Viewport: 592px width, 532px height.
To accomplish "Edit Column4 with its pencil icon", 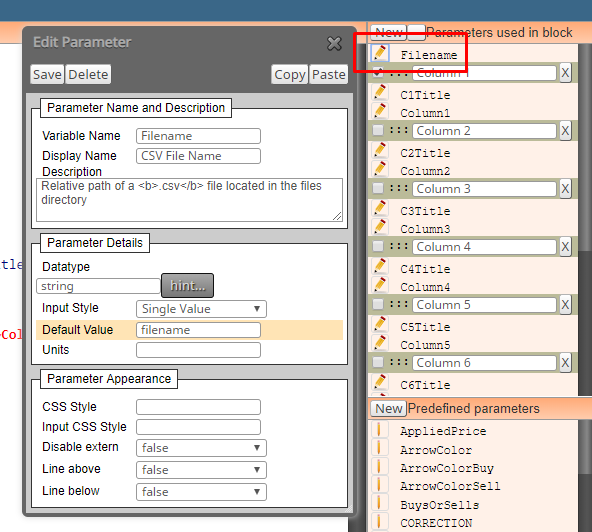I will (x=380, y=285).
